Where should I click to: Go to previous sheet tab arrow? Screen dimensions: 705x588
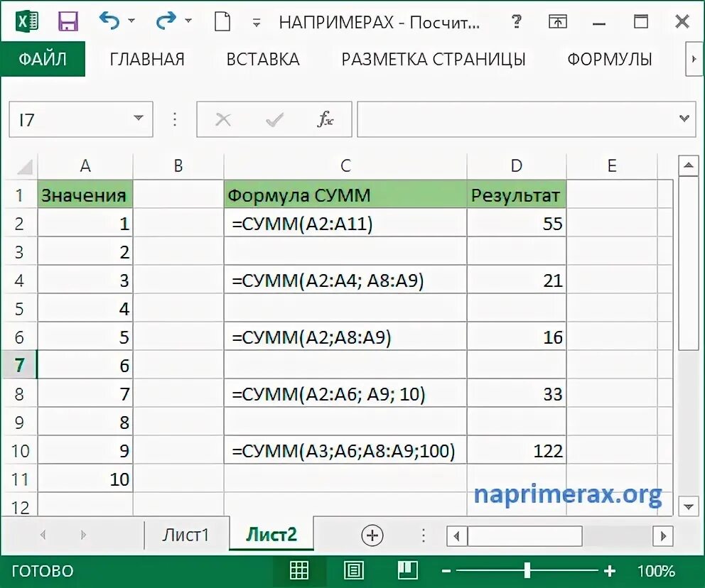[43, 535]
